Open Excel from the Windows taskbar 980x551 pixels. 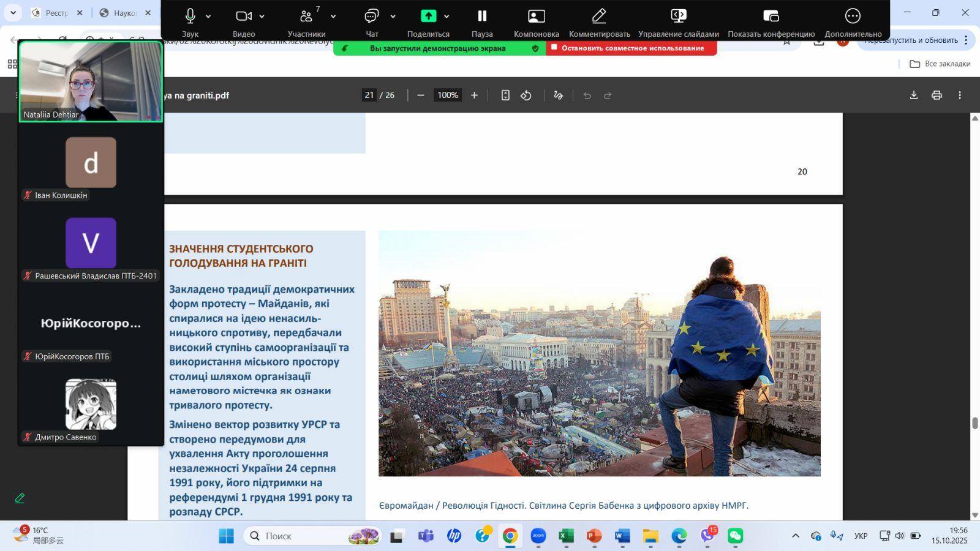click(x=565, y=536)
